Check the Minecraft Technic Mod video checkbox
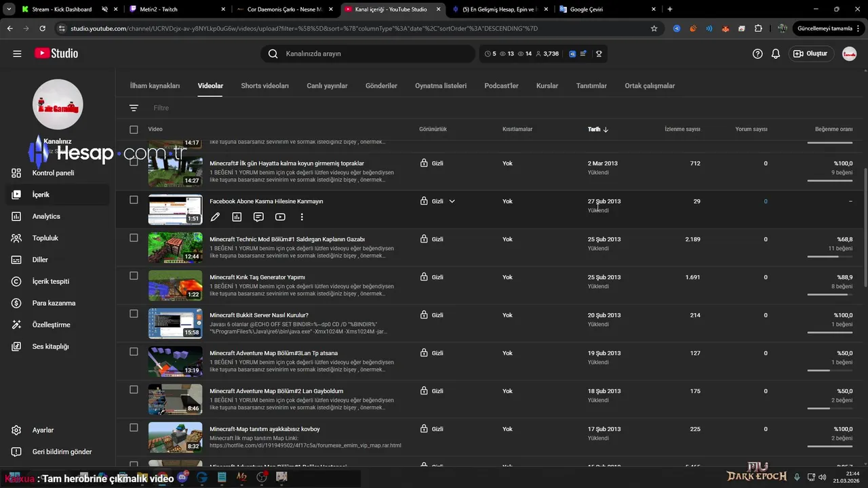The width and height of the screenshot is (868, 488). tap(134, 238)
